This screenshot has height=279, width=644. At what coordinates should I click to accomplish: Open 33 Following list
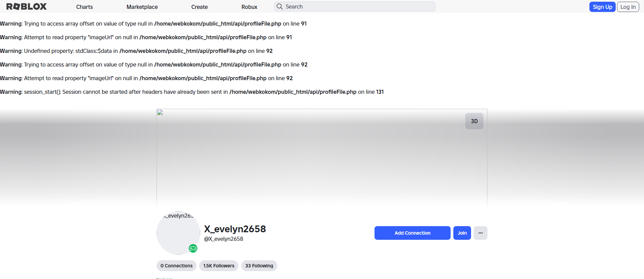pos(259,266)
